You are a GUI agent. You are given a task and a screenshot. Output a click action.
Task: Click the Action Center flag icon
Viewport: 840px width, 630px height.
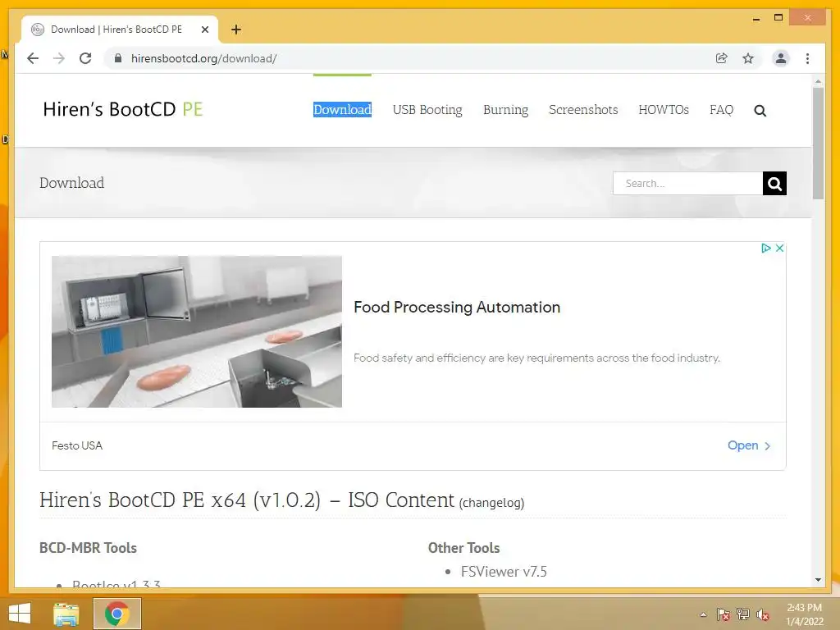pos(723,614)
